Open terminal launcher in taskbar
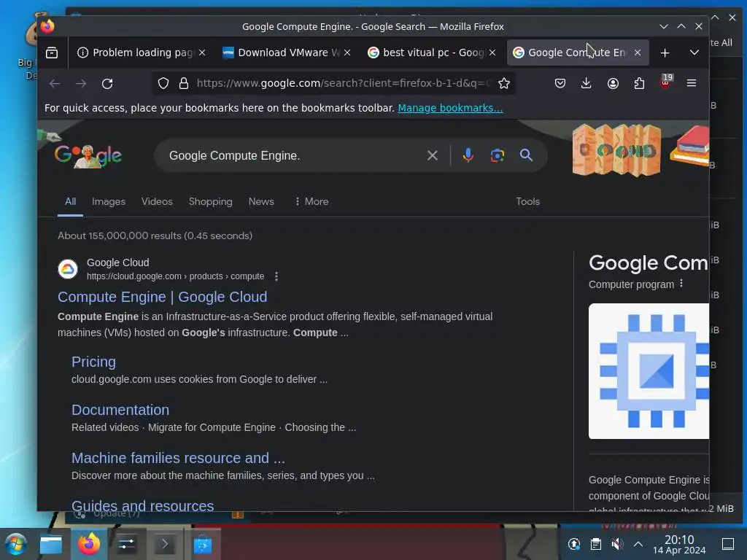The height and width of the screenshot is (560, 747). point(165,544)
